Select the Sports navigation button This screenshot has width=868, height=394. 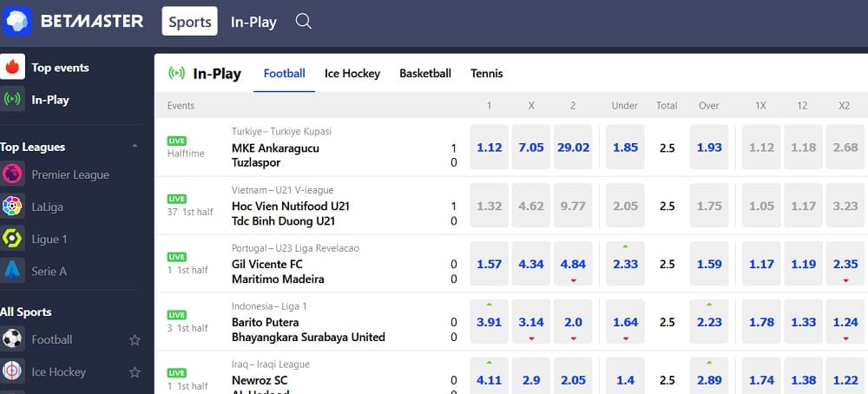tap(190, 22)
